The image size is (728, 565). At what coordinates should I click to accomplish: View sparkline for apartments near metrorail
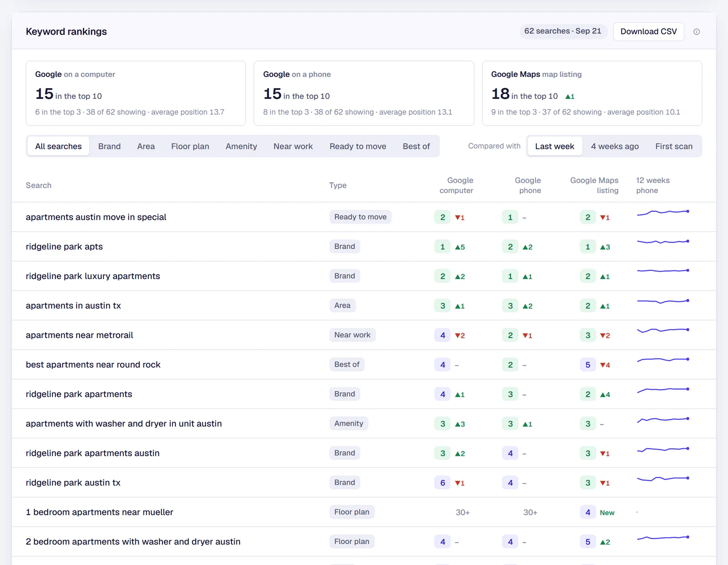coord(663,330)
